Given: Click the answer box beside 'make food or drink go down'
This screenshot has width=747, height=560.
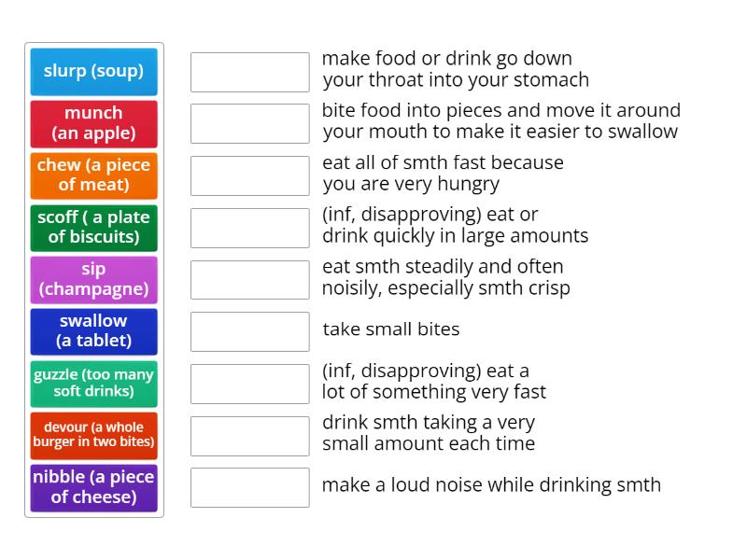Looking at the screenshot, I should pos(248,71).
